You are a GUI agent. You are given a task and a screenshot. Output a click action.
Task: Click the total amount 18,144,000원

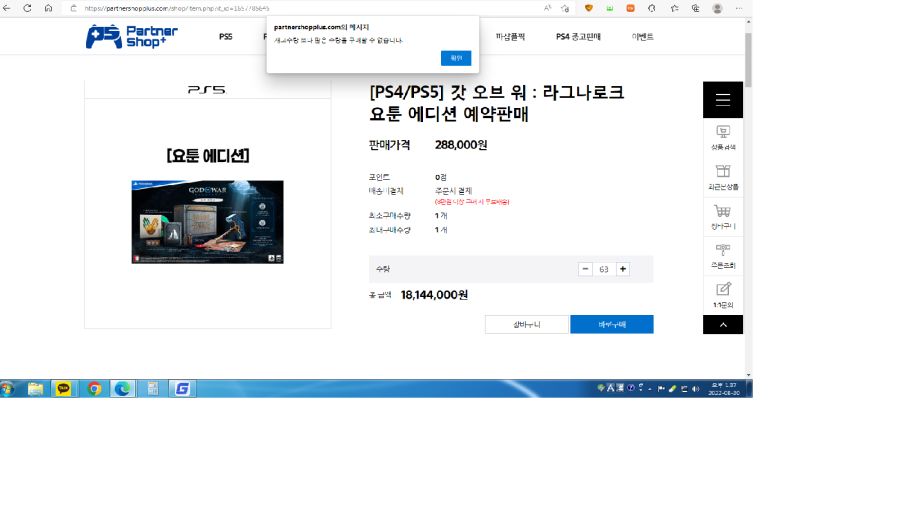(434, 294)
